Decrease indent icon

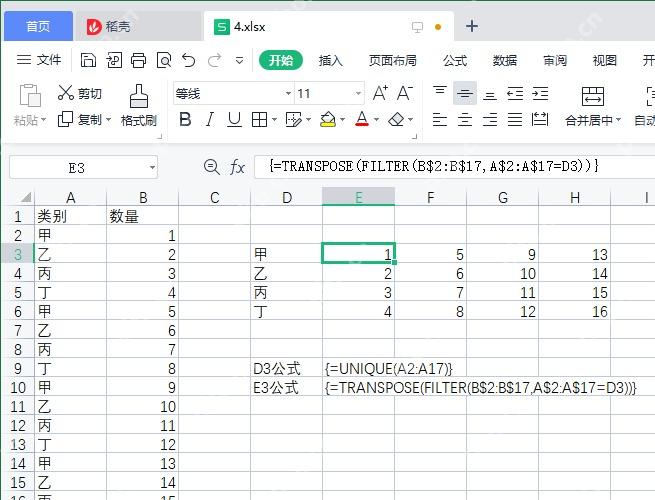coord(515,94)
